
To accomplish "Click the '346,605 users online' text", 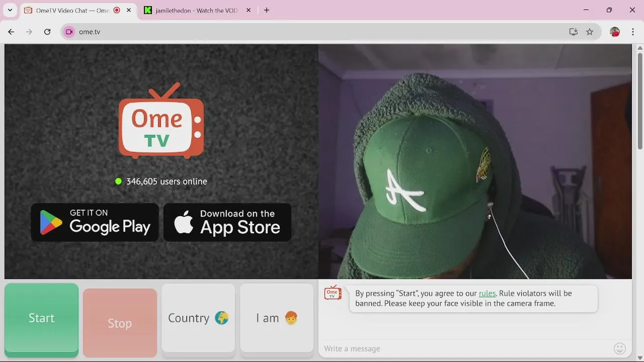I will (x=167, y=182).
